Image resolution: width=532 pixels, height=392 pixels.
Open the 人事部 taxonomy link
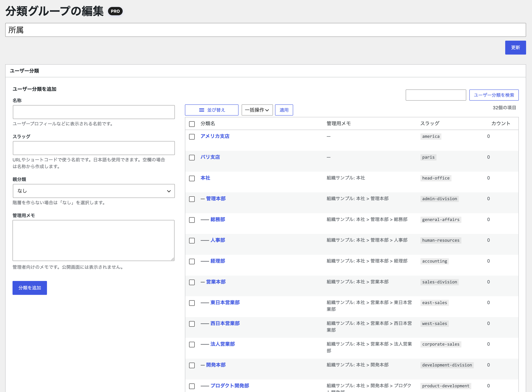click(218, 240)
